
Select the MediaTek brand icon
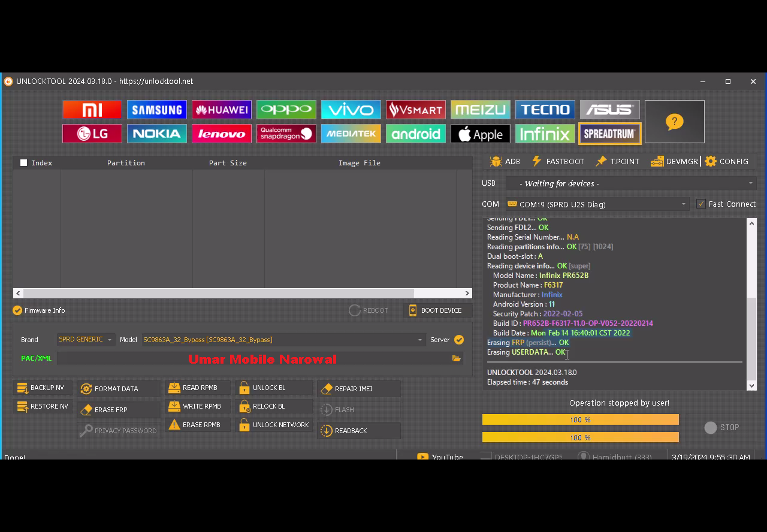[x=351, y=134]
